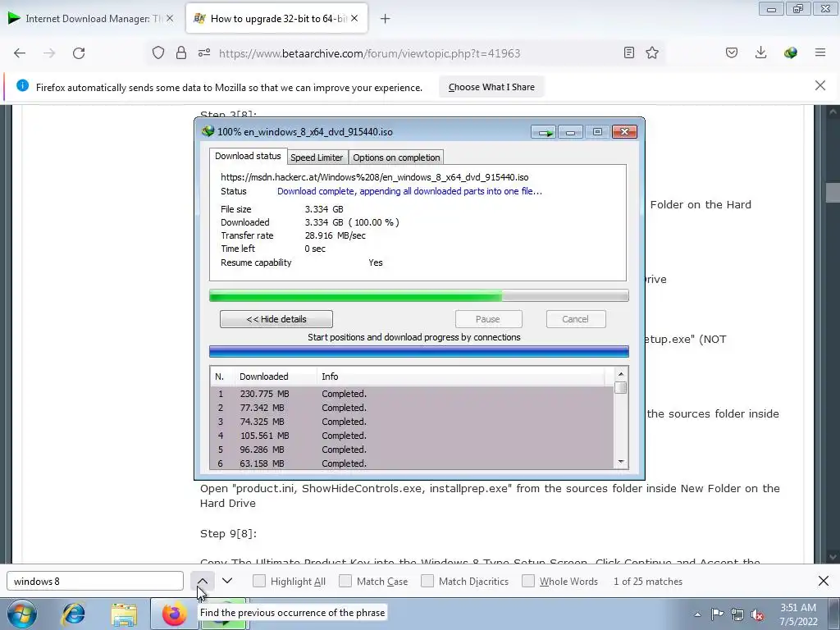Viewport: 840px width, 630px height.
Task: Switch to Firefox taskbar button
Action: [x=174, y=614]
